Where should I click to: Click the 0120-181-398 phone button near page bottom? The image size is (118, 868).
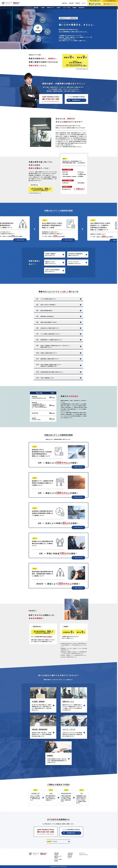45,832
